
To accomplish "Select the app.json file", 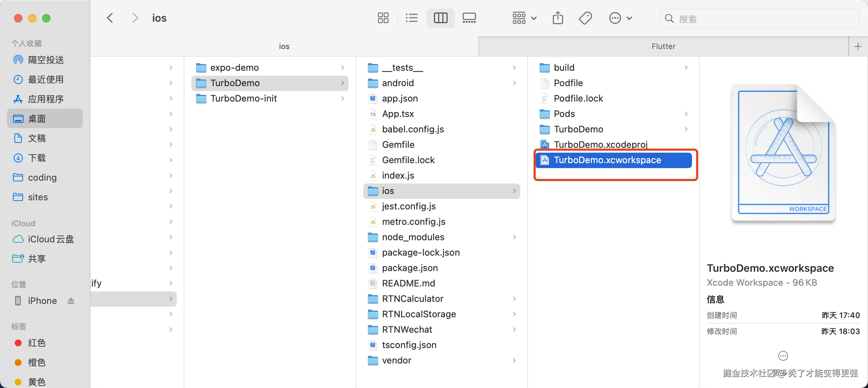I will pyautogui.click(x=442, y=98).
